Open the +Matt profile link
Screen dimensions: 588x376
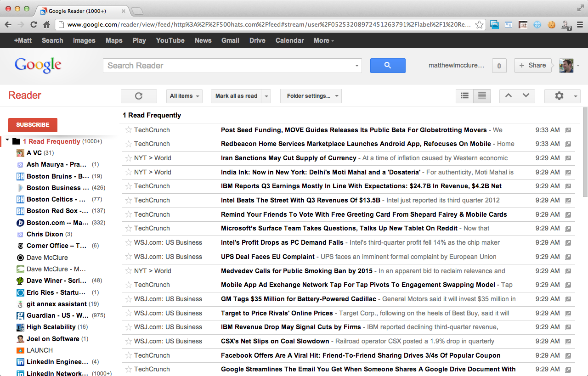(23, 40)
